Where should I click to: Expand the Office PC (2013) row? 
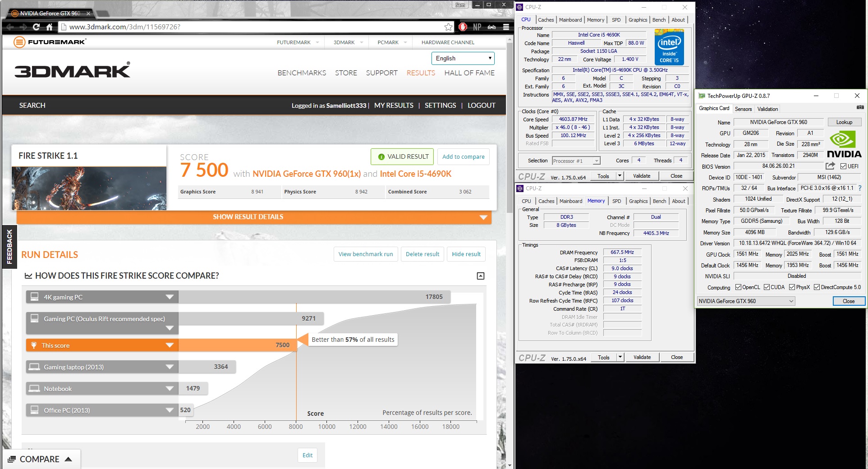(170, 410)
